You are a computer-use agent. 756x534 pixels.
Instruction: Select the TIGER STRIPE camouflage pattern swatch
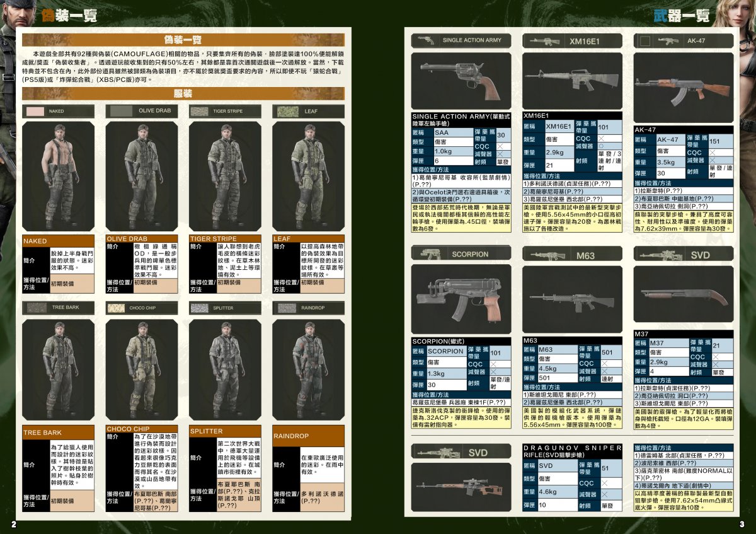[x=199, y=111]
